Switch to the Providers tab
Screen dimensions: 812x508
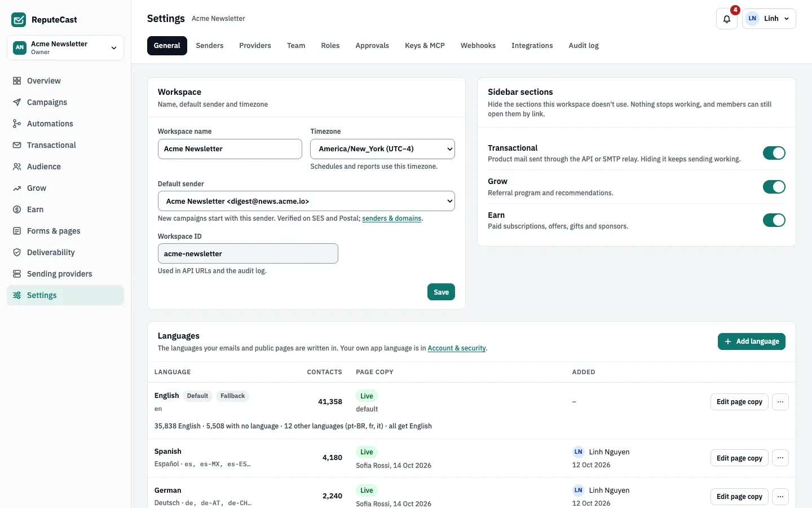(255, 46)
